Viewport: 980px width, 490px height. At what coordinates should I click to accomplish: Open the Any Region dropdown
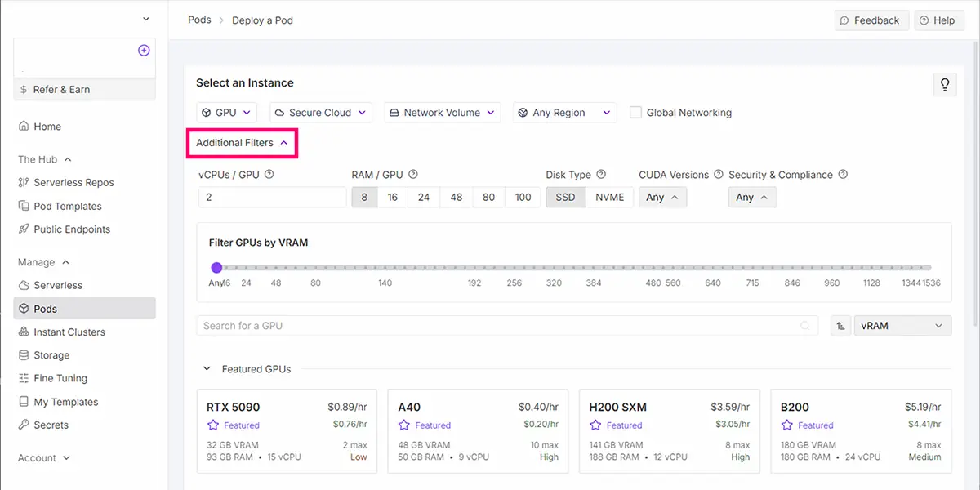[564, 113]
